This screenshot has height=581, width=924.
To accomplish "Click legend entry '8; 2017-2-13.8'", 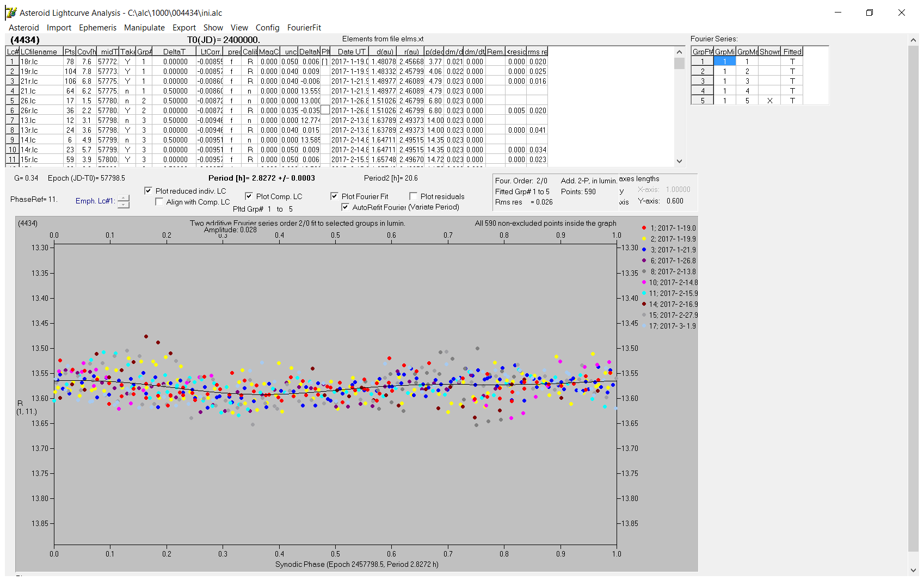I will [673, 271].
